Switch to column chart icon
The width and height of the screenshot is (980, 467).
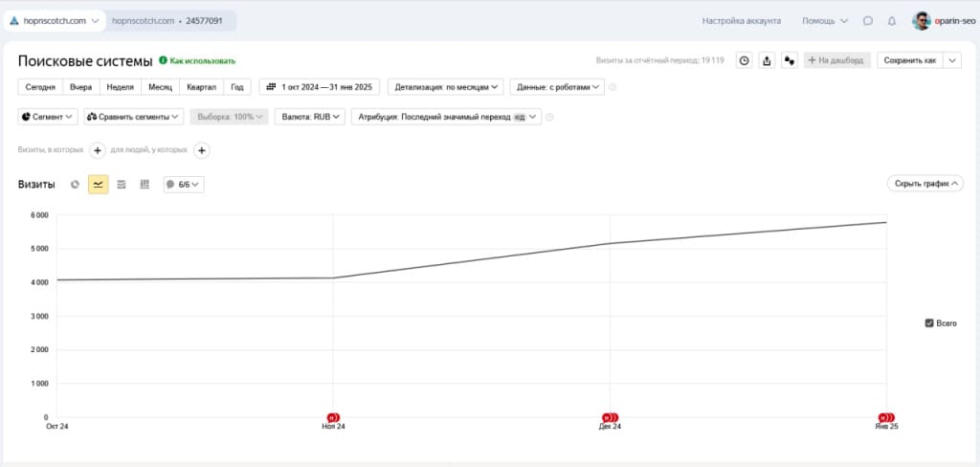tap(145, 185)
